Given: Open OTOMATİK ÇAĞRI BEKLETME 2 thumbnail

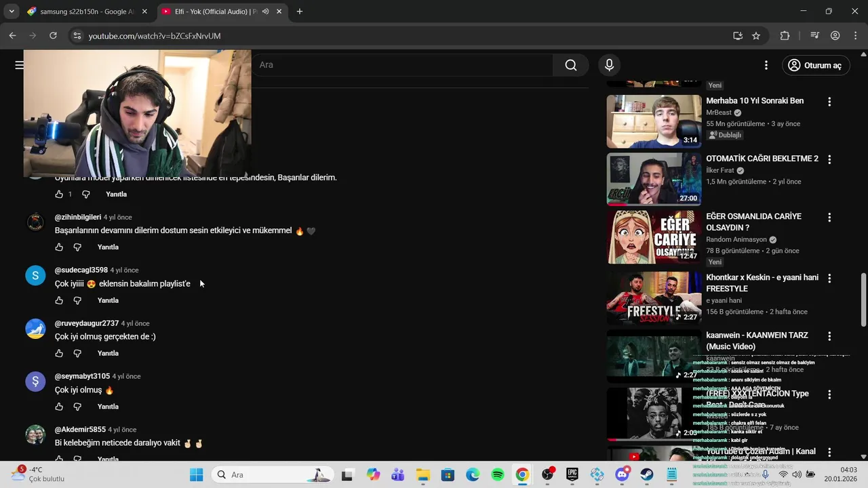Looking at the screenshot, I should (654, 179).
